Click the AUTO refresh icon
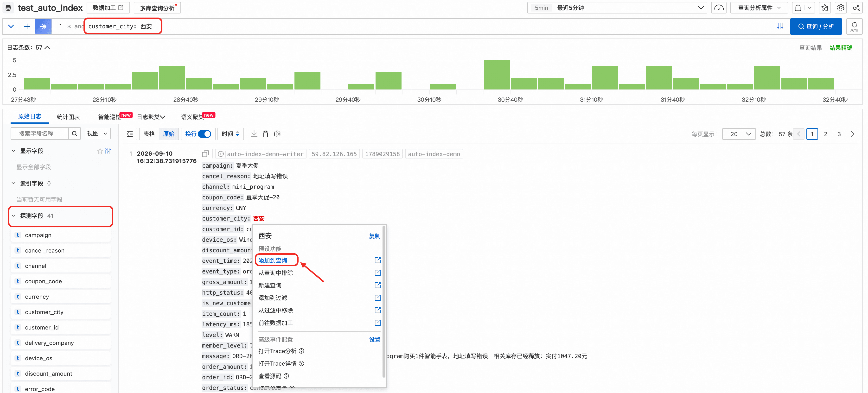 tap(854, 26)
